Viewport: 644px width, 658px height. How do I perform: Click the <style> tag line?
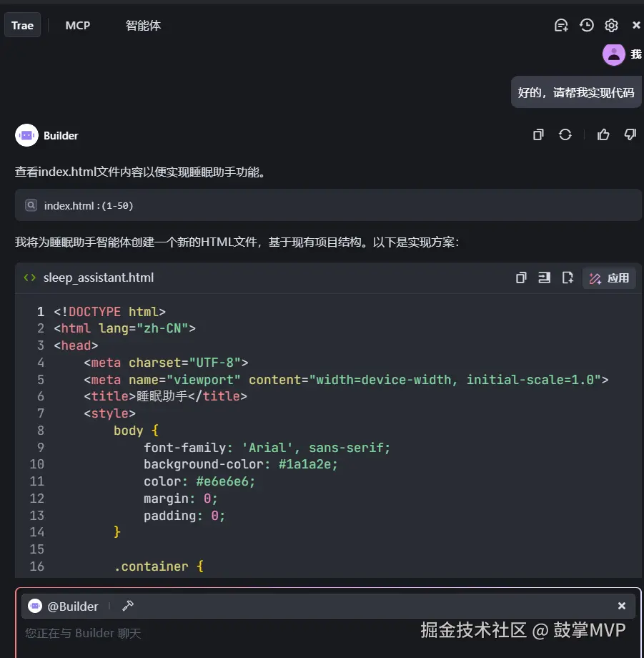(110, 413)
